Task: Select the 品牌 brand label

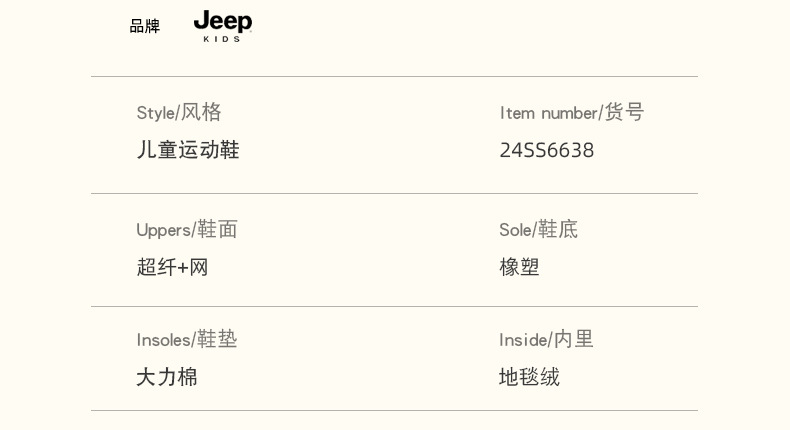Action: (x=145, y=26)
